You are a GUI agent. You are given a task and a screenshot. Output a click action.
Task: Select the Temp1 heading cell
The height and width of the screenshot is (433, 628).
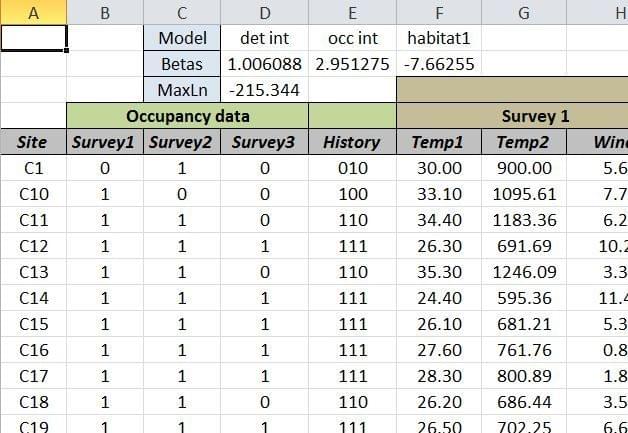pyautogui.click(x=439, y=142)
